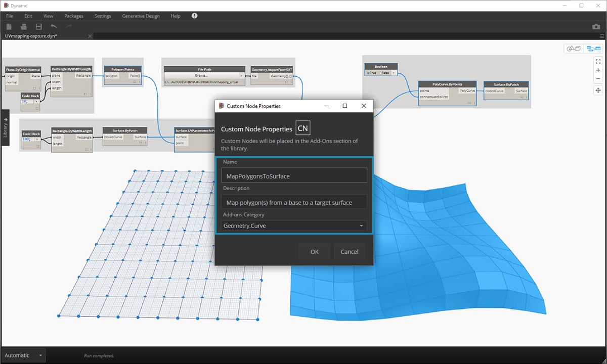
Task: Click the OK button in dialog
Action: [x=314, y=252]
